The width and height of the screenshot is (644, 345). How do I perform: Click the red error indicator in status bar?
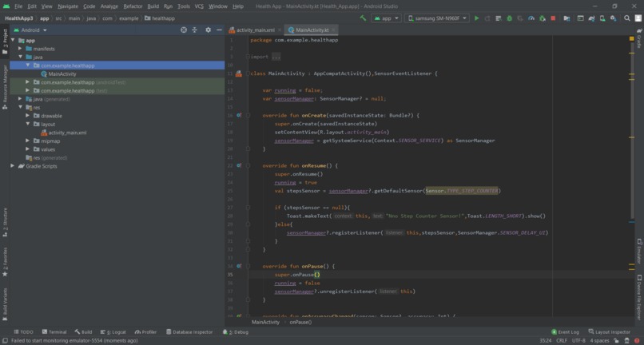[637, 340]
